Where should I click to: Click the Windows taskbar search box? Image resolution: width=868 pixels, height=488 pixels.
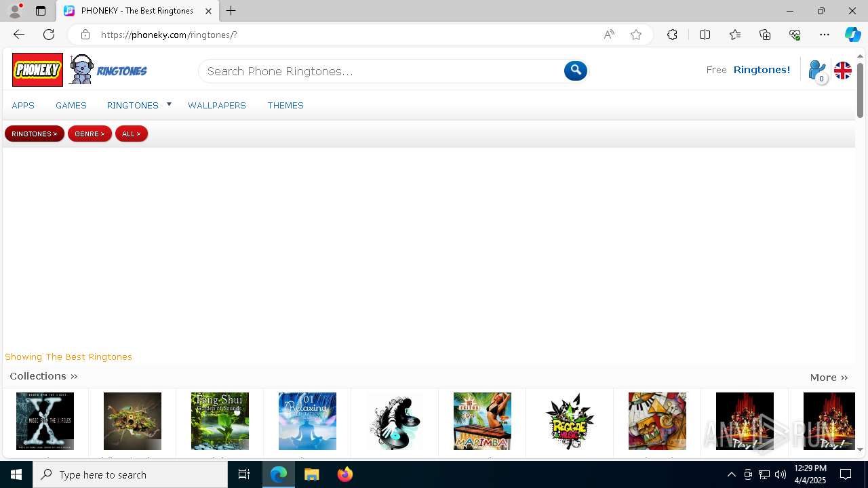pyautogui.click(x=130, y=474)
